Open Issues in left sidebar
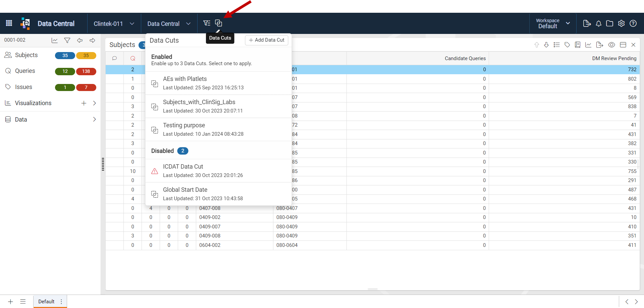This screenshot has width=644, height=308. [23, 87]
